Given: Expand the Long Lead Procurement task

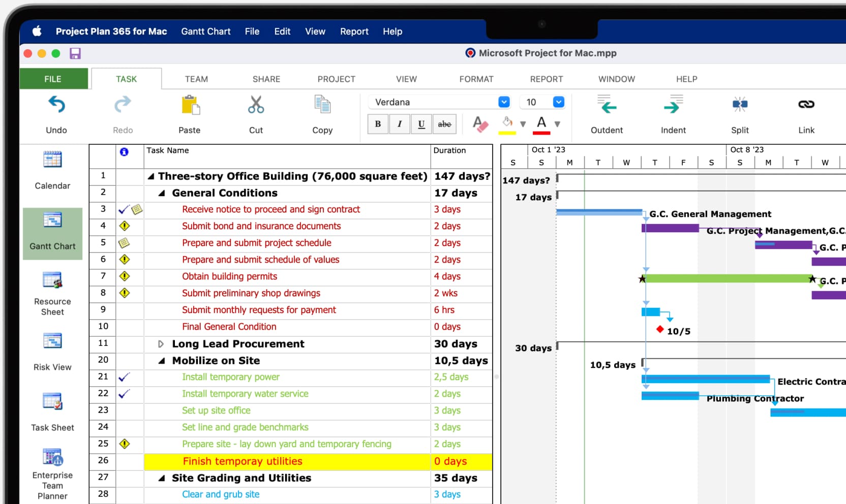Looking at the screenshot, I should (161, 344).
